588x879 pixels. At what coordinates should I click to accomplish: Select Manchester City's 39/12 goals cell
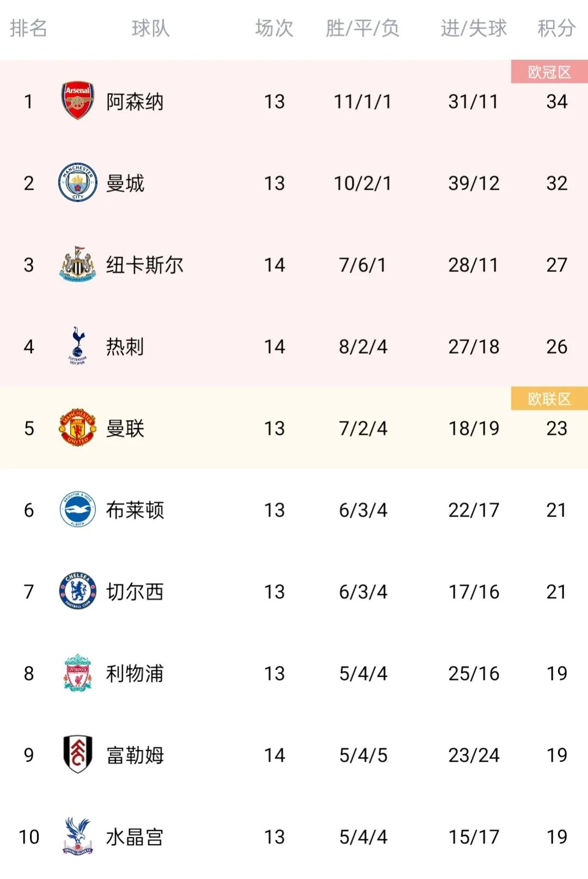pyautogui.click(x=474, y=183)
